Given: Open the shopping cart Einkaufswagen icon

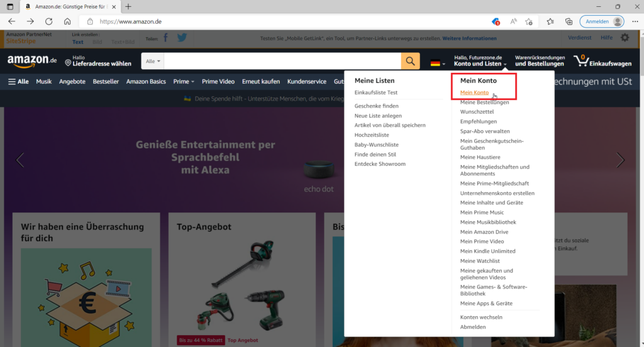Looking at the screenshot, I should click(x=602, y=61).
